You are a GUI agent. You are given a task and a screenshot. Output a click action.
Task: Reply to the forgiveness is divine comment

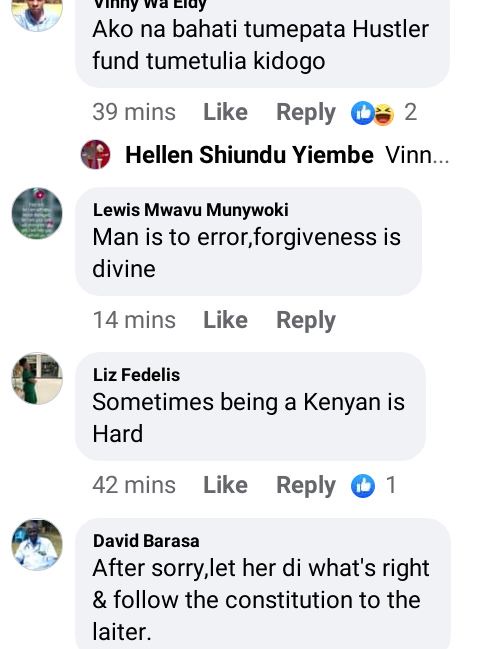tap(306, 321)
